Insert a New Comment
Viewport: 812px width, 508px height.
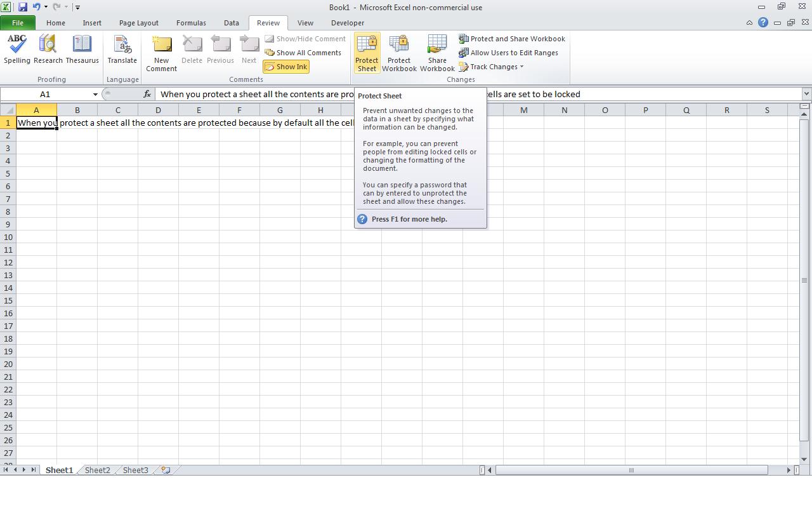pyautogui.click(x=161, y=51)
